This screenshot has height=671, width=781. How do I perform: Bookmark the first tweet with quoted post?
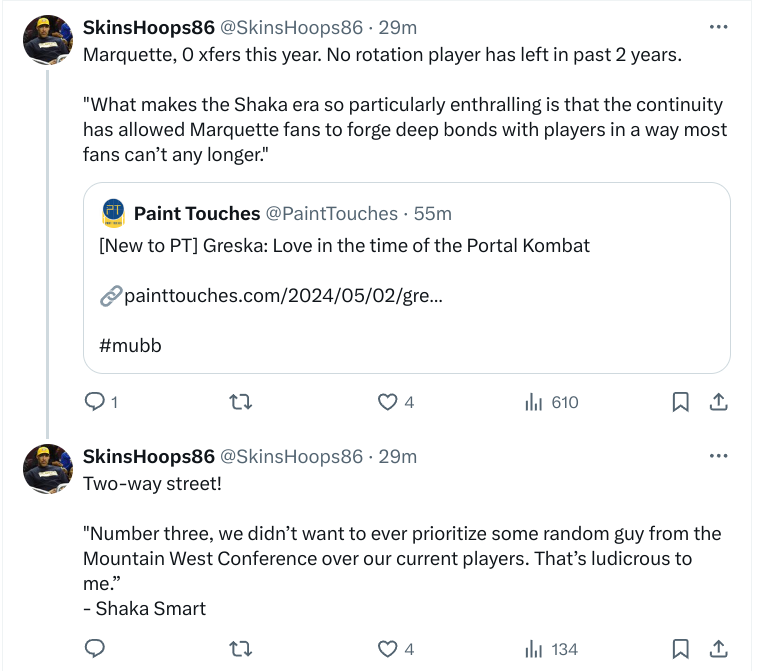[680, 402]
